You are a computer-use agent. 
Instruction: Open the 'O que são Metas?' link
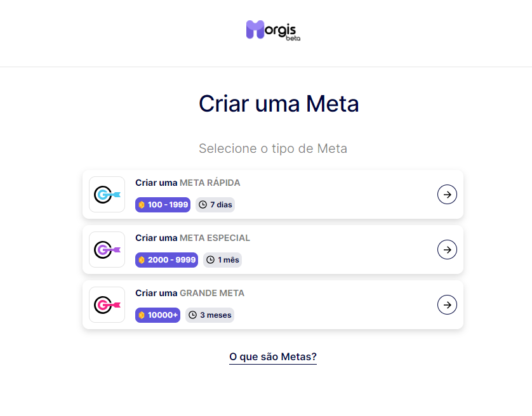273,357
